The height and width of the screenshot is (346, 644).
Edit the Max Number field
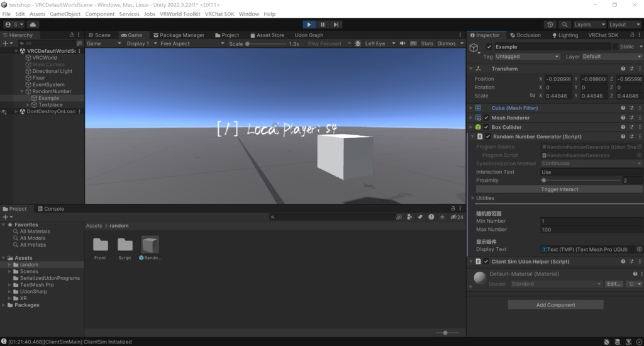pos(591,230)
